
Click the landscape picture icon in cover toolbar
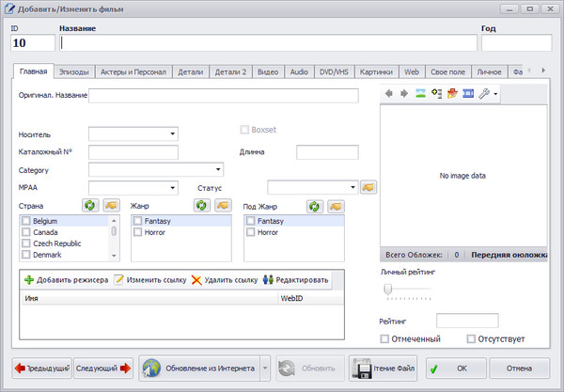point(420,94)
